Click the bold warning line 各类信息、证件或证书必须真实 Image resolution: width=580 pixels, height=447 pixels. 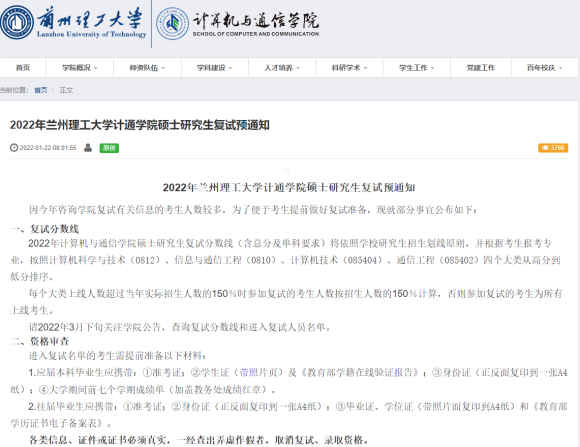(199, 440)
